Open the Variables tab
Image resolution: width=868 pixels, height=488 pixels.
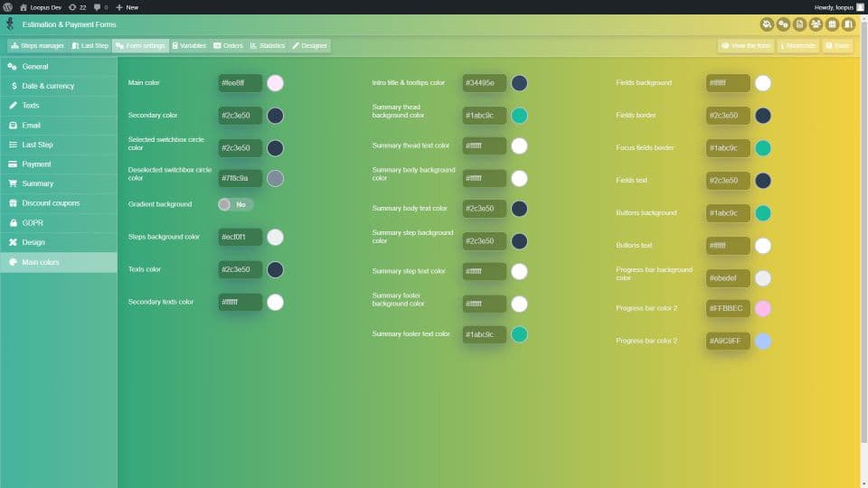pyautogui.click(x=189, y=45)
